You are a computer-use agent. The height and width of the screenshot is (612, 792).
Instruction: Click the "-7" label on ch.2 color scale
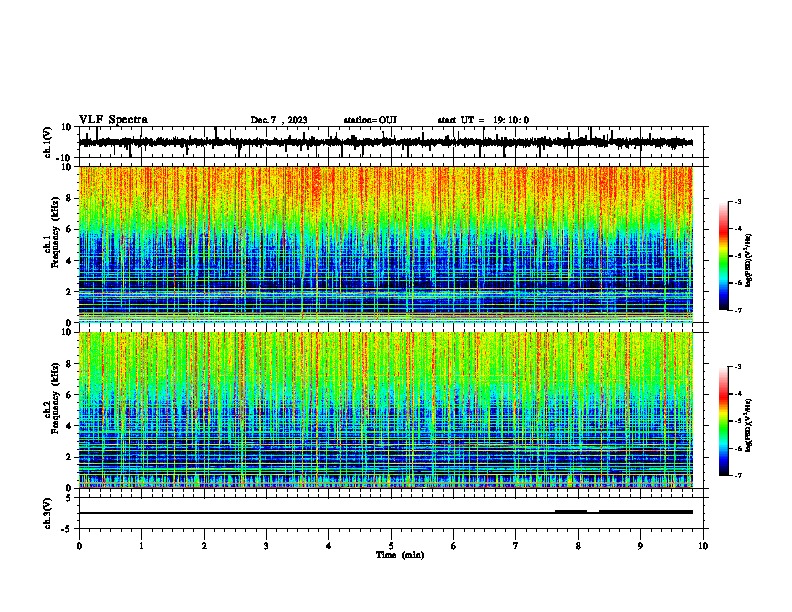coord(737,475)
